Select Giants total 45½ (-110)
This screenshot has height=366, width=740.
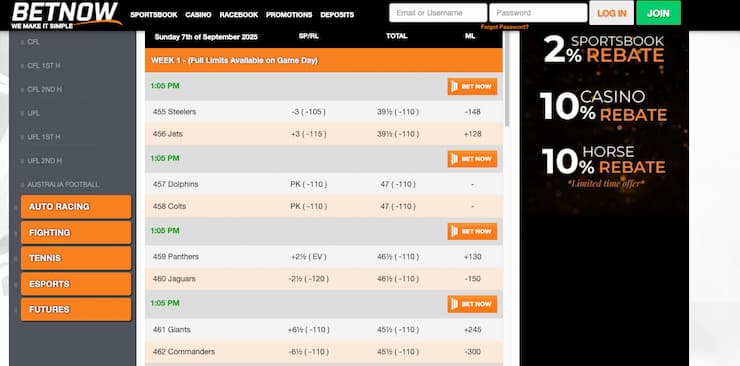(398, 330)
